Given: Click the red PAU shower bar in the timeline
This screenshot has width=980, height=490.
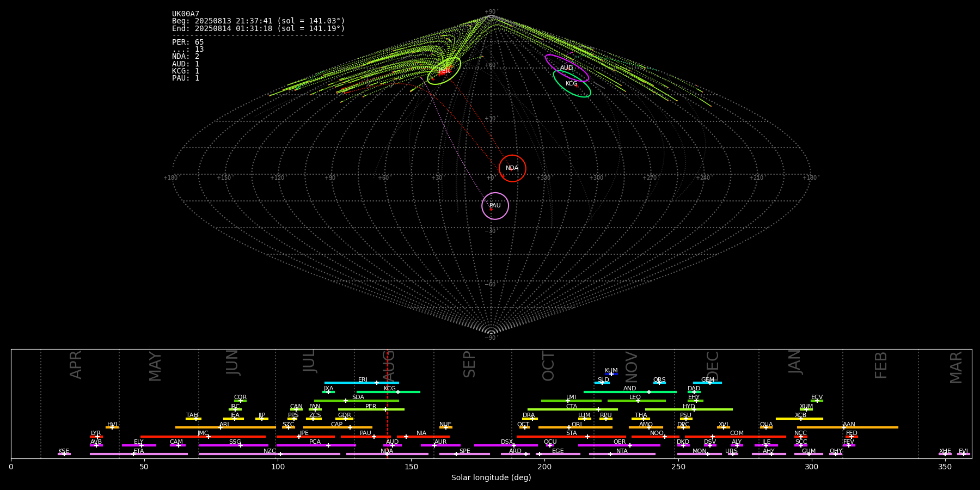Looking at the screenshot, I should click(x=365, y=436).
